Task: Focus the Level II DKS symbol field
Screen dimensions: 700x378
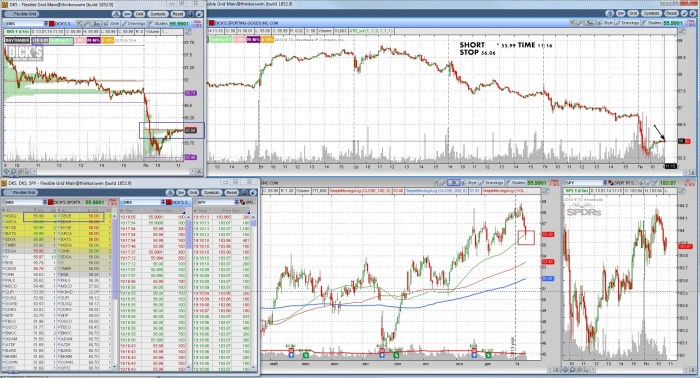Action: click(24, 202)
